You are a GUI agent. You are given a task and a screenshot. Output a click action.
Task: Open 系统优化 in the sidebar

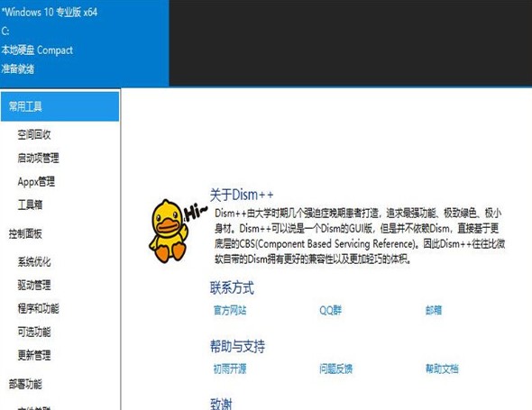point(34,262)
